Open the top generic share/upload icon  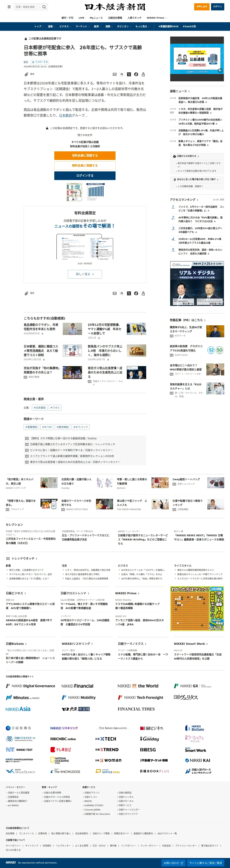[x=143, y=75]
